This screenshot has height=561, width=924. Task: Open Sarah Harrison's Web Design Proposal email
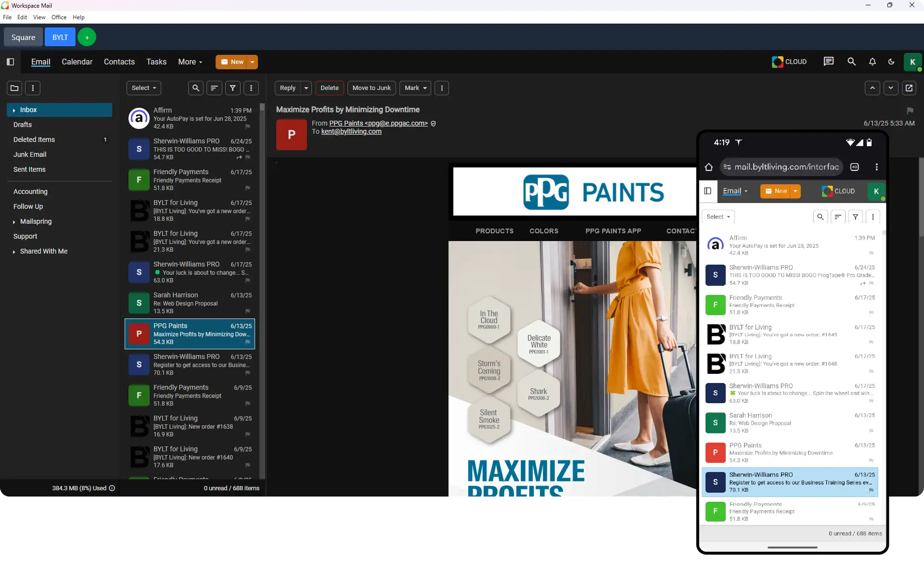point(190,303)
